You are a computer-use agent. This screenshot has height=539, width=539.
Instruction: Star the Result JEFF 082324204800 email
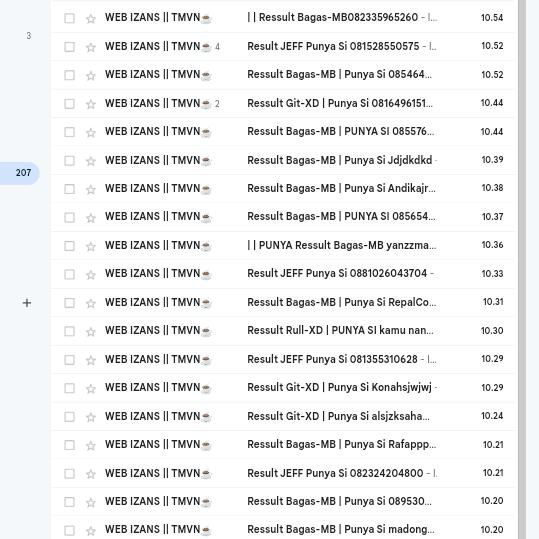(x=91, y=474)
